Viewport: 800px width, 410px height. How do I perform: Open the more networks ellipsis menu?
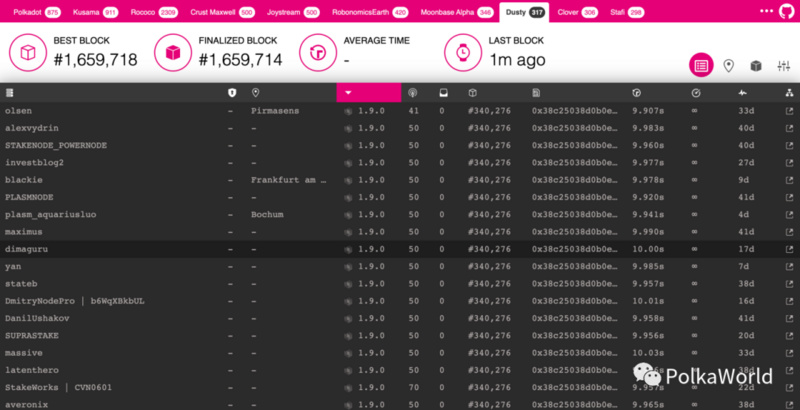766,11
